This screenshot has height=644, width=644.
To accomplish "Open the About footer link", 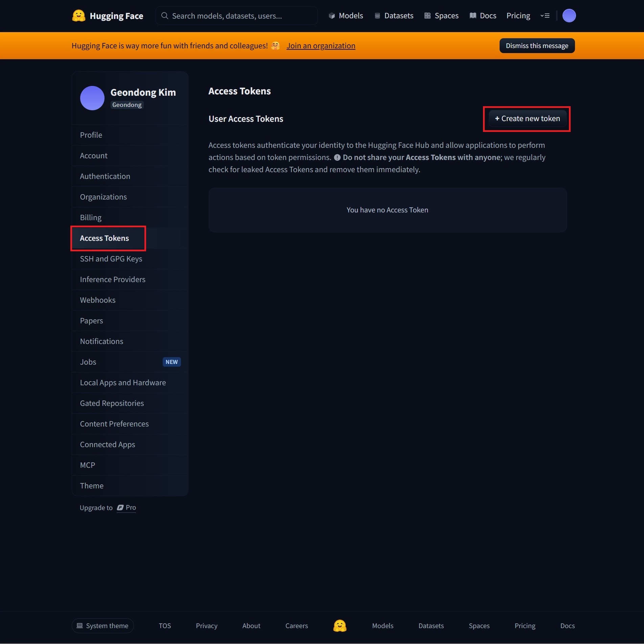I will [x=251, y=626].
